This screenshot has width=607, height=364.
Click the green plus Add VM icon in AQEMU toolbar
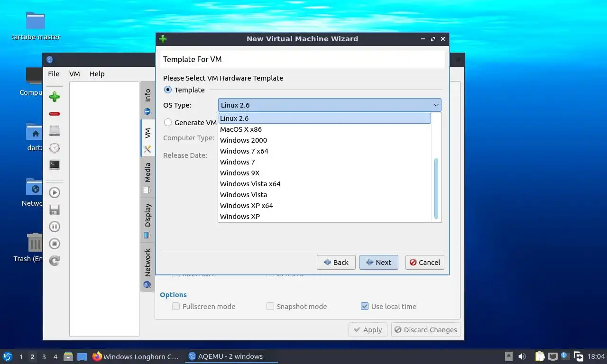click(x=55, y=97)
